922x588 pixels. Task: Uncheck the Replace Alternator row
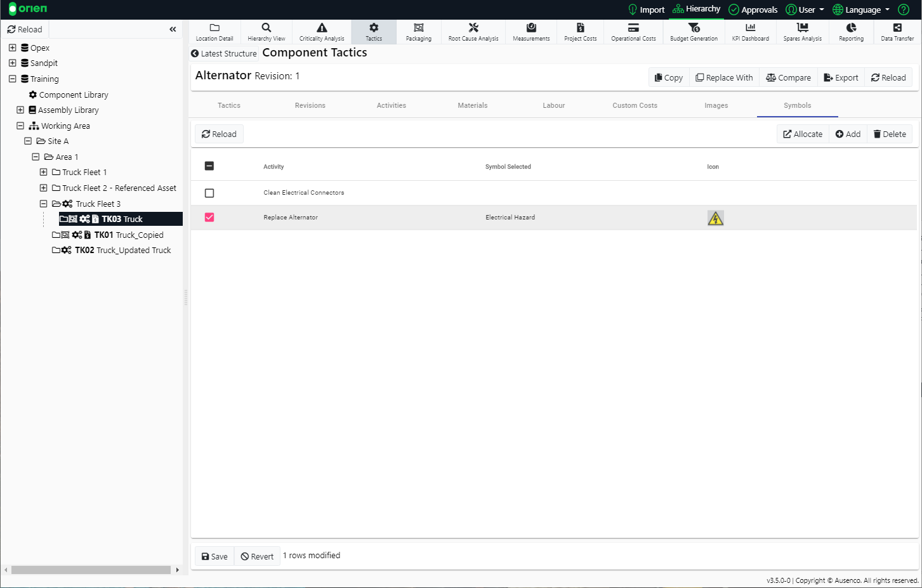pyautogui.click(x=209, y=217)
